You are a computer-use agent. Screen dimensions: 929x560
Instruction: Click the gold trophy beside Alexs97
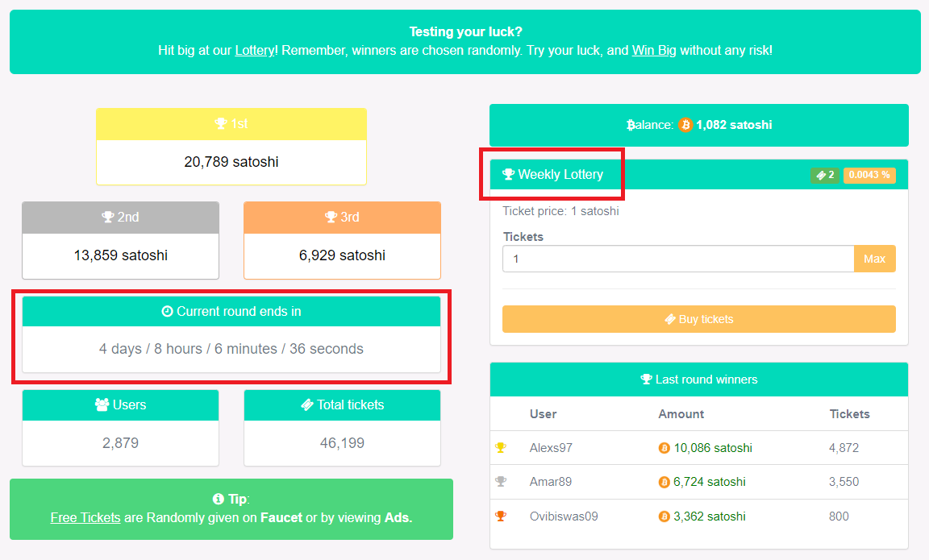tap(501, 448)
